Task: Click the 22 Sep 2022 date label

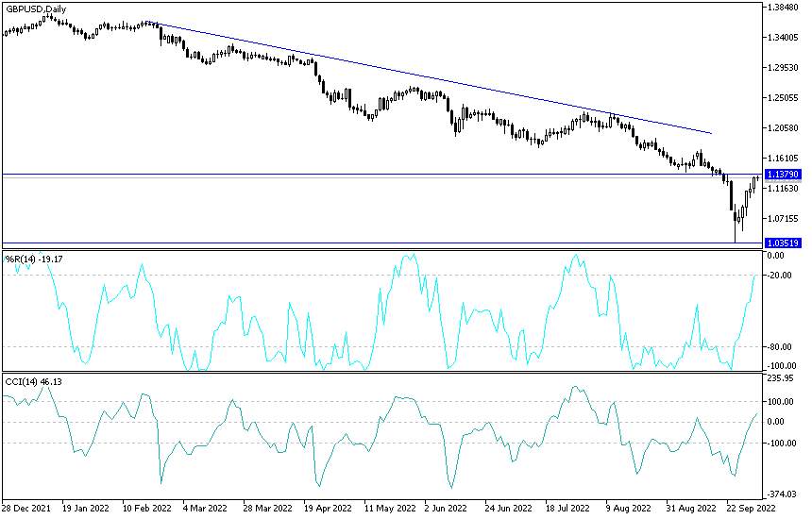Action: 751,508
